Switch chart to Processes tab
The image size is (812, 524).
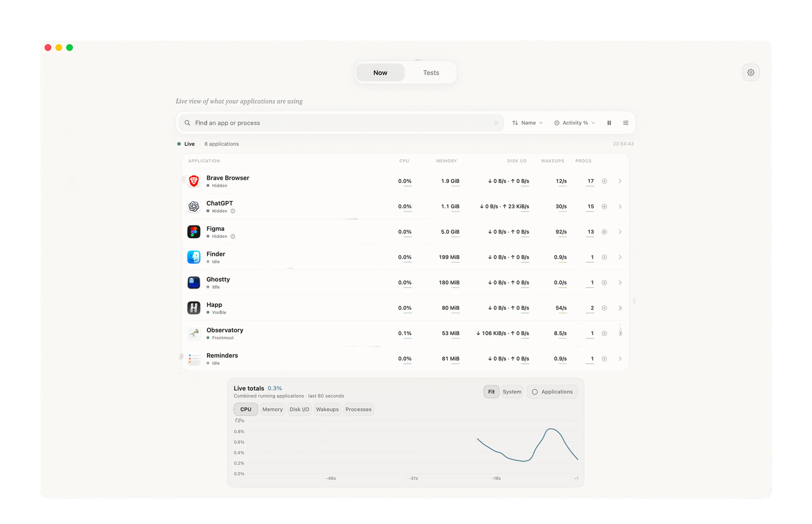358,409
